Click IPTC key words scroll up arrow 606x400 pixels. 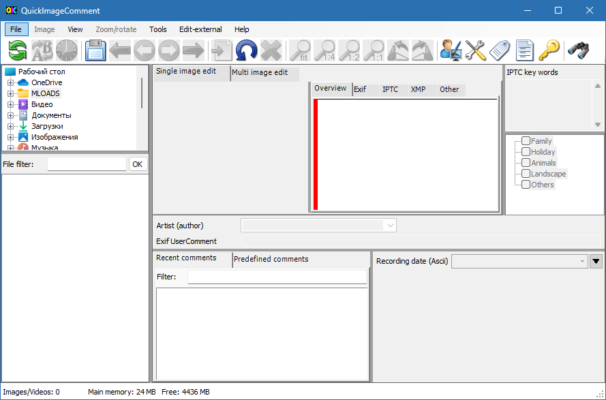coord(597,86)
